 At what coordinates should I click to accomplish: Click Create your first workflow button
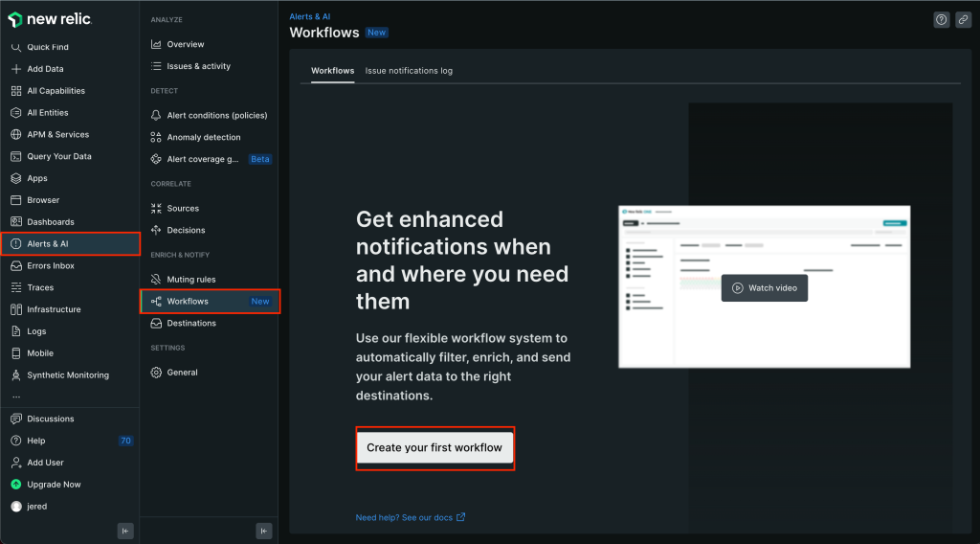[x=434, y=447]
